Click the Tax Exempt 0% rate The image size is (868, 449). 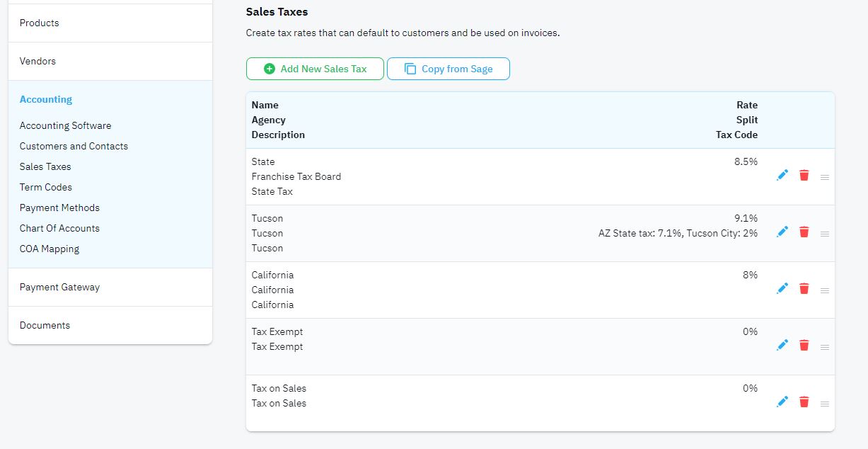click(750, 331)
